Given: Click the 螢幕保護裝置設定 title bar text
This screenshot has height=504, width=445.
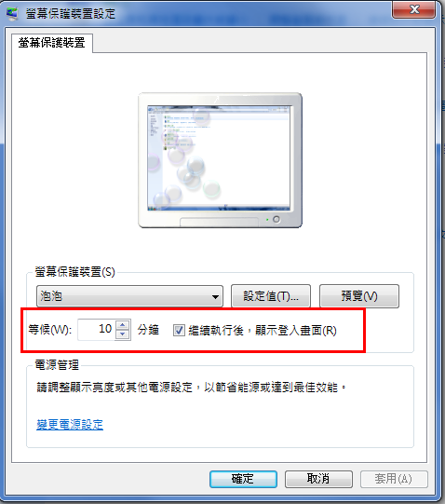Looking at the screenshot, I should click(71, 13).
